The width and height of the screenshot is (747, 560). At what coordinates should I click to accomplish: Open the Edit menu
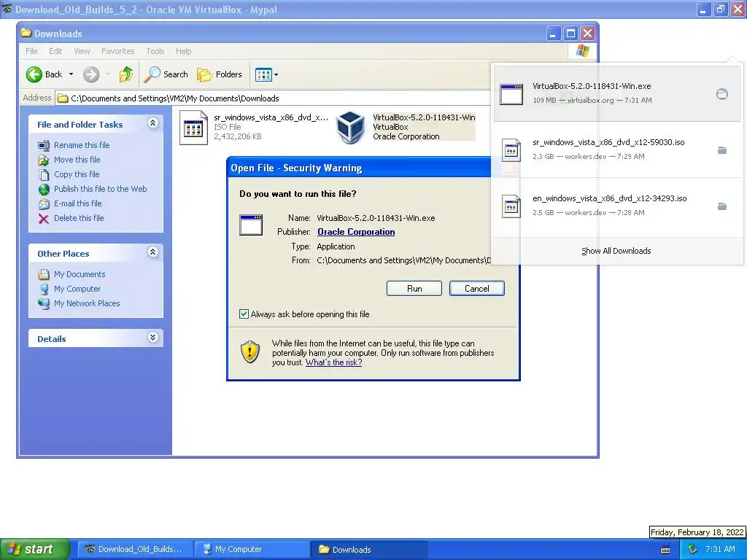[55, 51]
